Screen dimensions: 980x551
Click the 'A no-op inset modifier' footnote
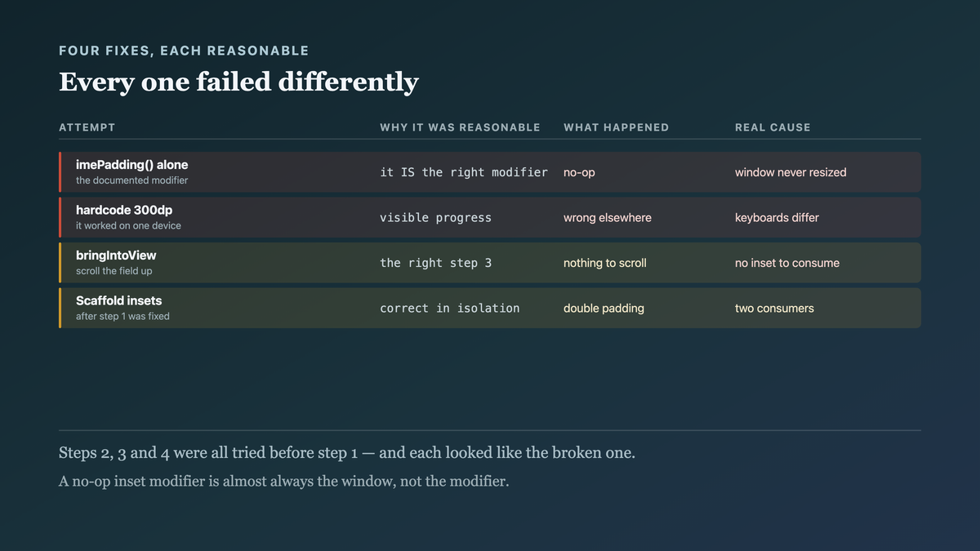click(283, 482)
